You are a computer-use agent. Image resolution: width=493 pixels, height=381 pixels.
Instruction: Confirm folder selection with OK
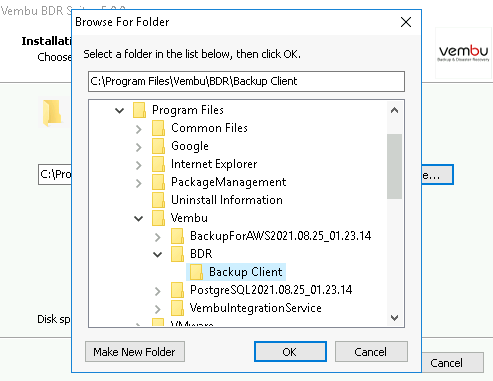pos(290,352)
